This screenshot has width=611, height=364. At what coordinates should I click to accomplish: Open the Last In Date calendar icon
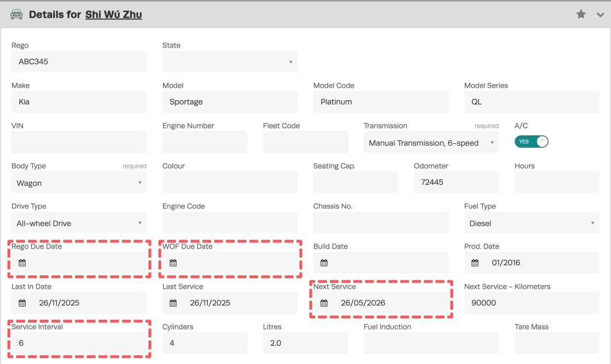(x=22, y=303)
